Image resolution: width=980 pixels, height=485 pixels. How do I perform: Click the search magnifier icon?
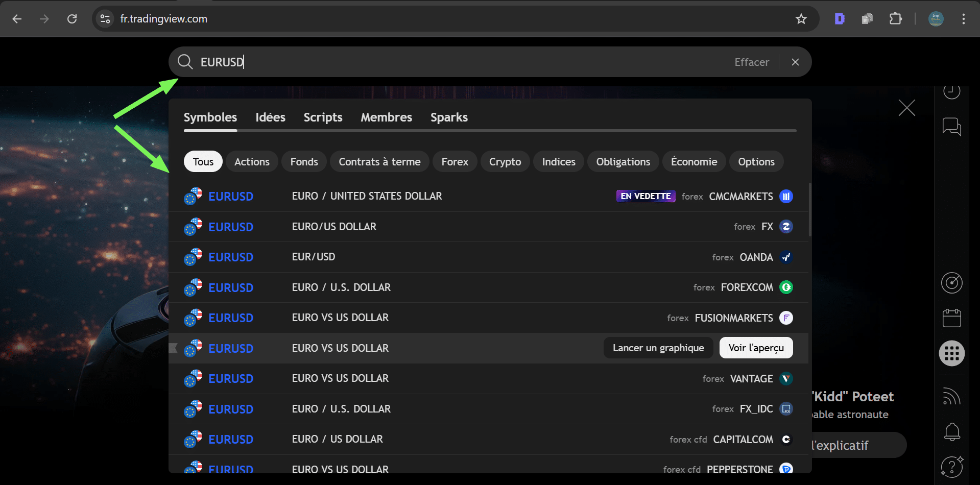[x=184, y=62]
